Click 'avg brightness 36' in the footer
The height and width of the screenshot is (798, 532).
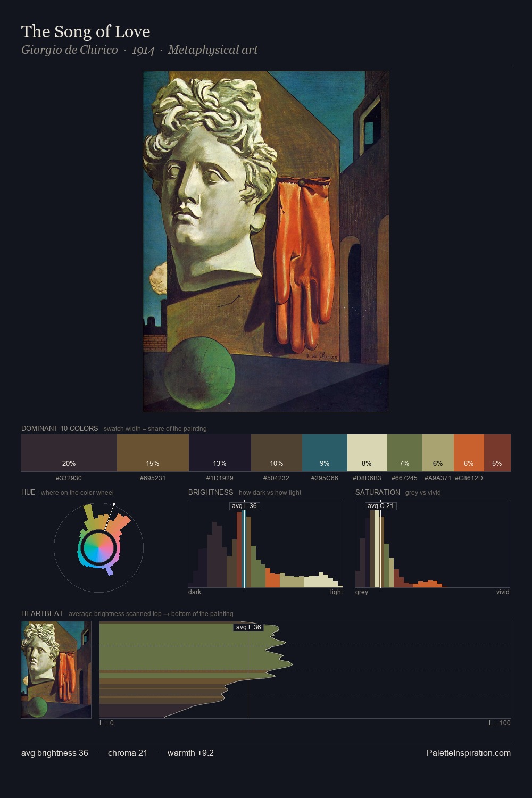click(x=55, y=753)
